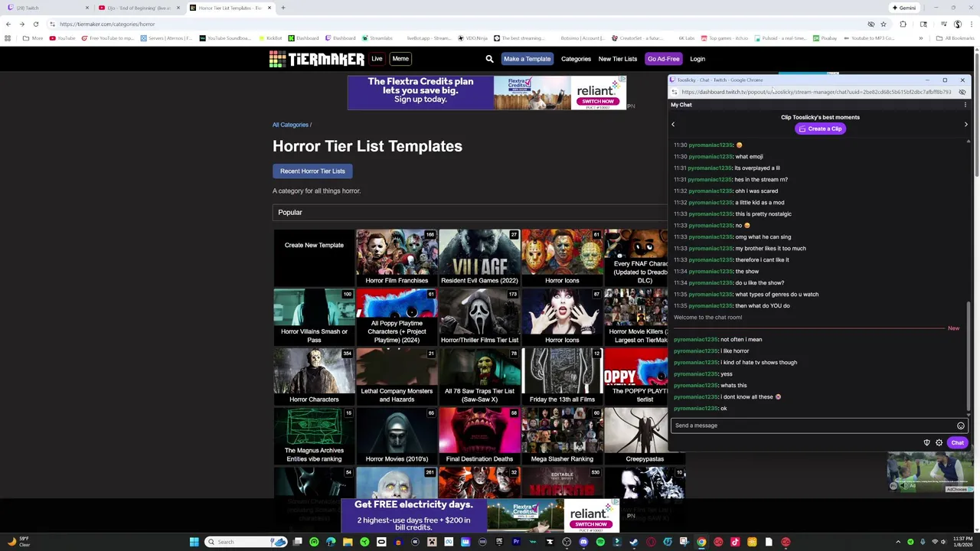The width and height of the screenshot is (980, 551).
Task: Open My Chat three-dot options menu
Action: pos(965,105)
